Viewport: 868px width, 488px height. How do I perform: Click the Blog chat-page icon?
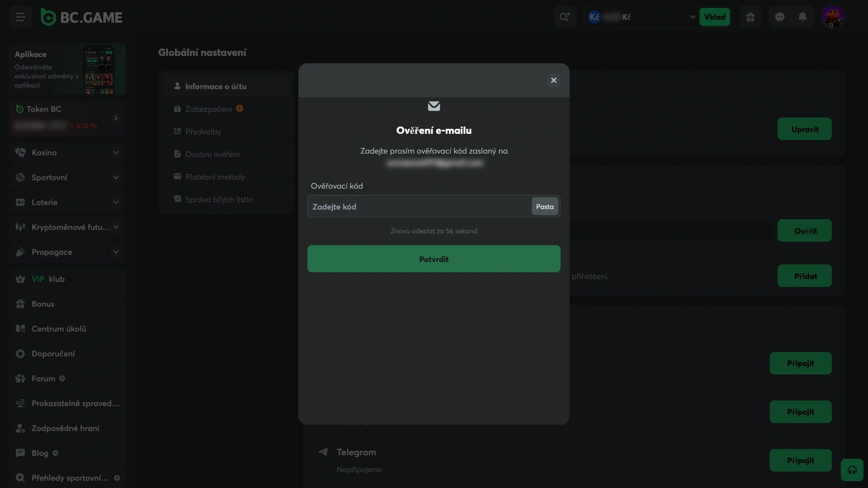pos(20,453)
